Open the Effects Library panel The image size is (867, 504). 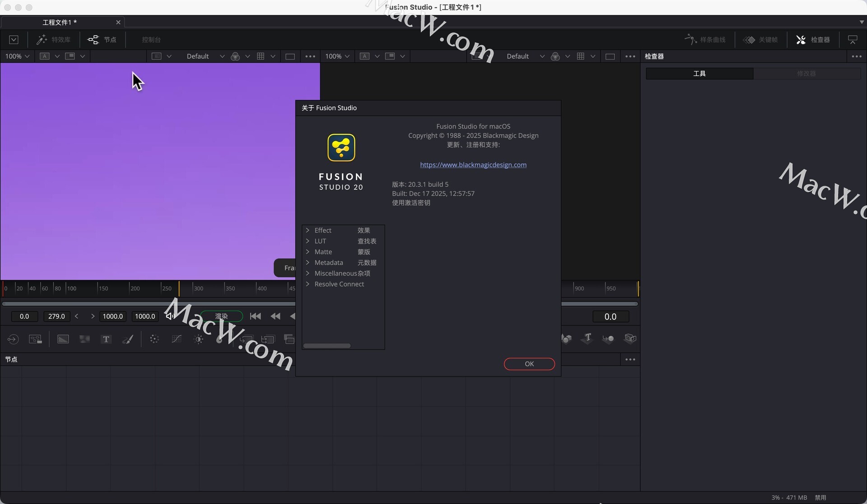pyautogui.click(x=54, y=40)
